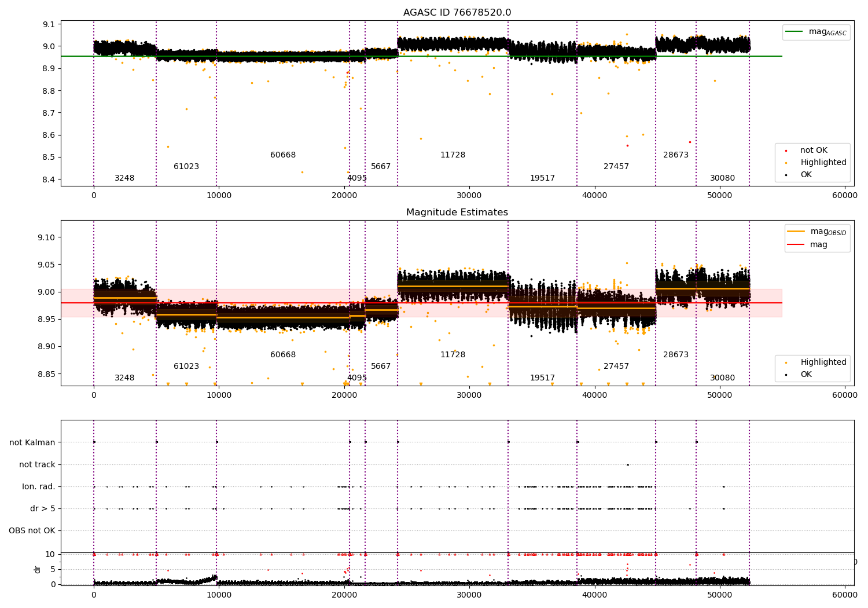The image size is (868, 608).
Task: Click the 5 tick on the dr axis
Action: (x=53, y=570)
